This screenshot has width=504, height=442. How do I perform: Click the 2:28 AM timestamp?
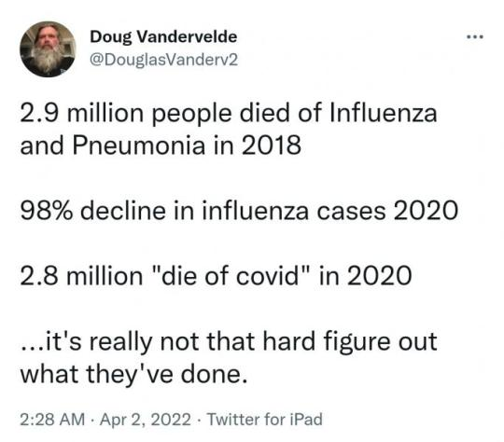click(52, 420)
